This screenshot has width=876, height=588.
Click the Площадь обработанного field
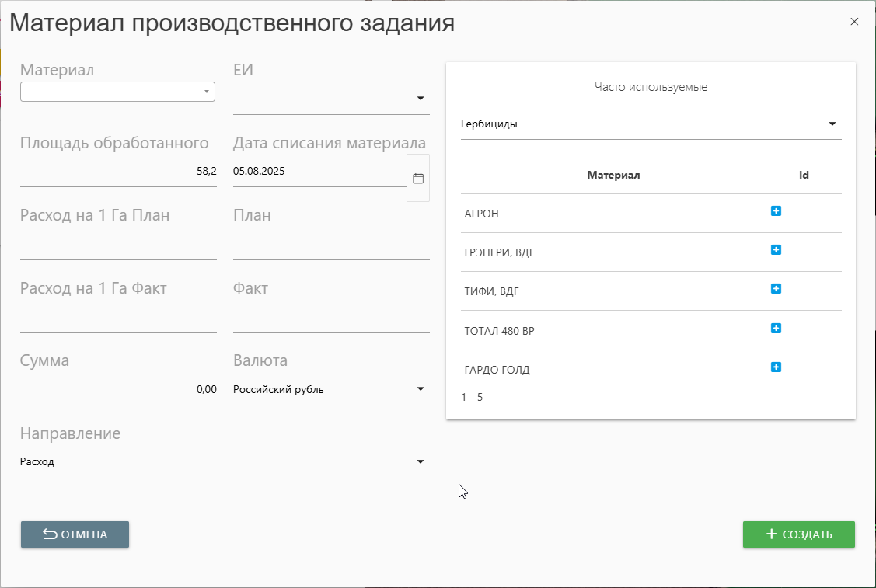(118, 172)
